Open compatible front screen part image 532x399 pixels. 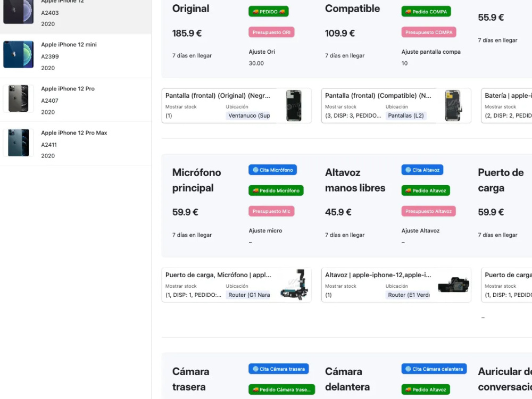[453, 105]
